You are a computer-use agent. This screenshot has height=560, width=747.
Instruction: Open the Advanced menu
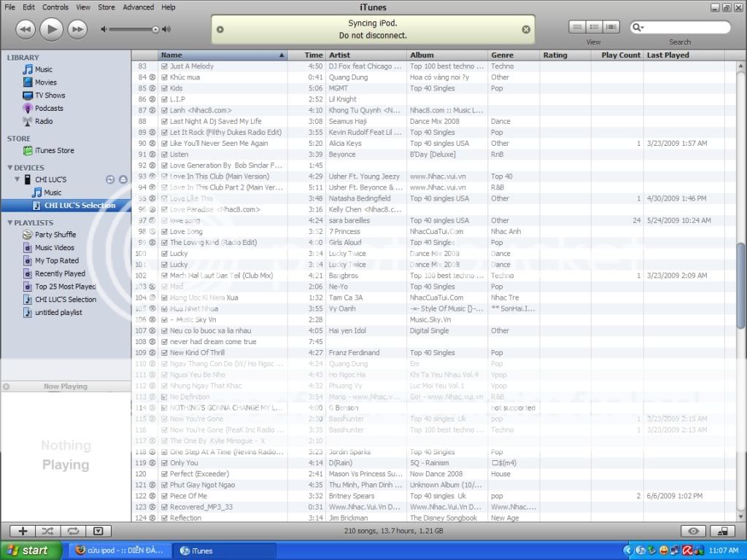138,7
